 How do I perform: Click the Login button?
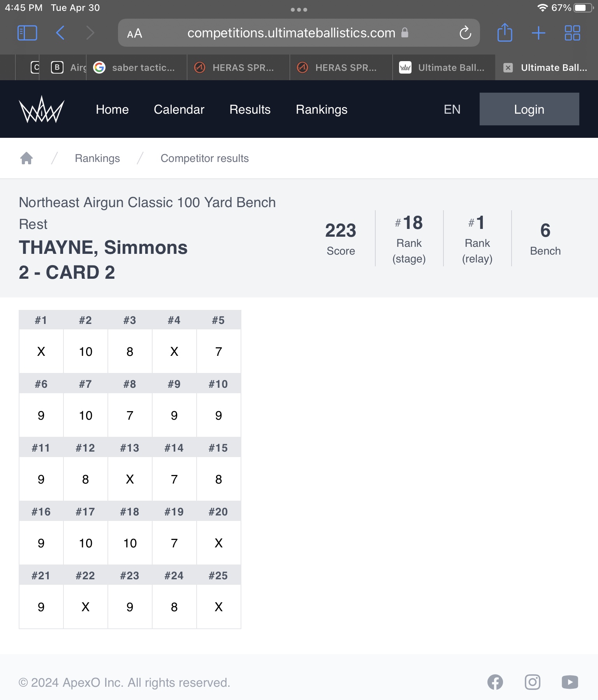pyautogui.click(x=529, y=109)
